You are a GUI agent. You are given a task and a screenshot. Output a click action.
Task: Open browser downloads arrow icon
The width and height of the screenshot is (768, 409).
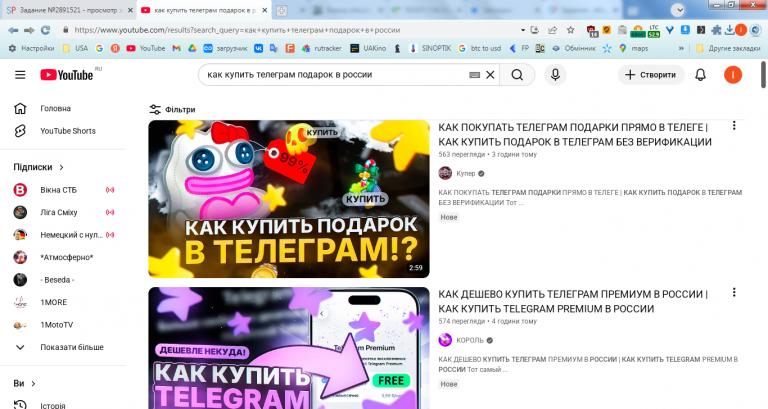[x=729, y=30]
